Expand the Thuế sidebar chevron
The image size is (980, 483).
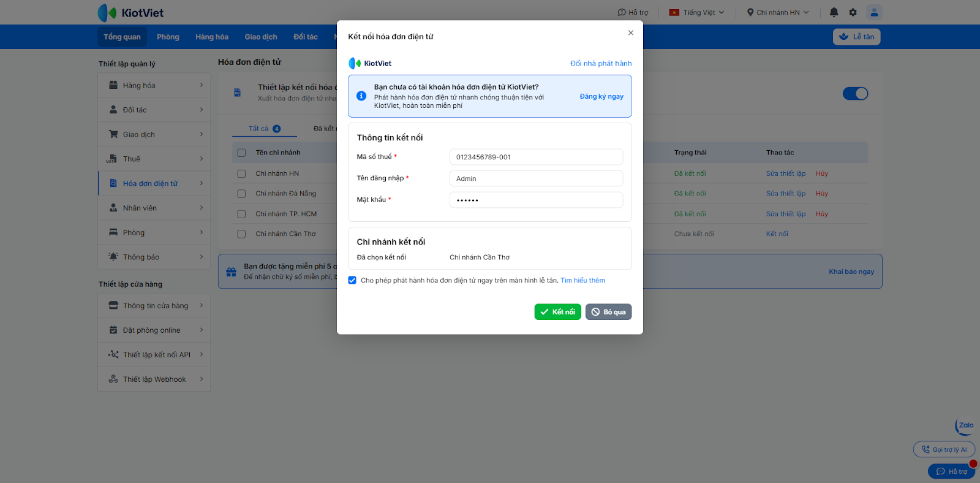[x=202, y=159]
